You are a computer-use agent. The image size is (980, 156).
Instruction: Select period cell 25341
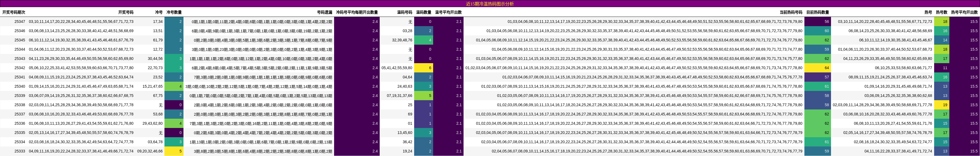tap(20, 77)
